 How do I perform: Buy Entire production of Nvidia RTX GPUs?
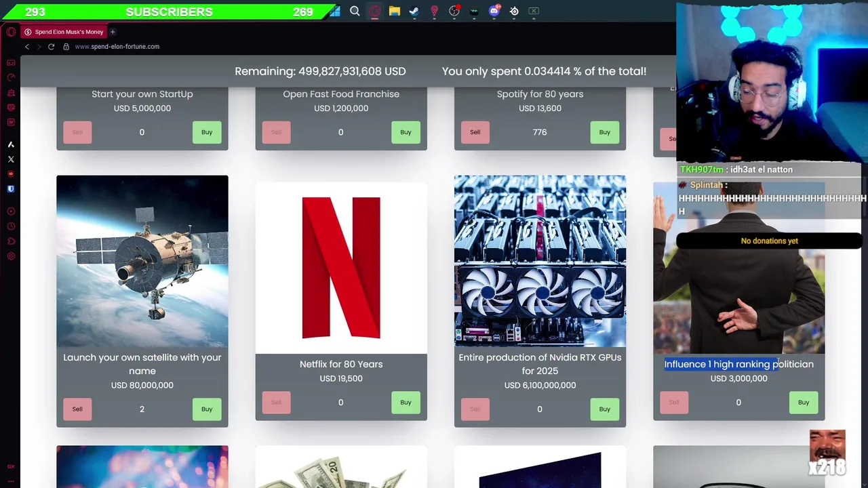(x=604, y=409)
